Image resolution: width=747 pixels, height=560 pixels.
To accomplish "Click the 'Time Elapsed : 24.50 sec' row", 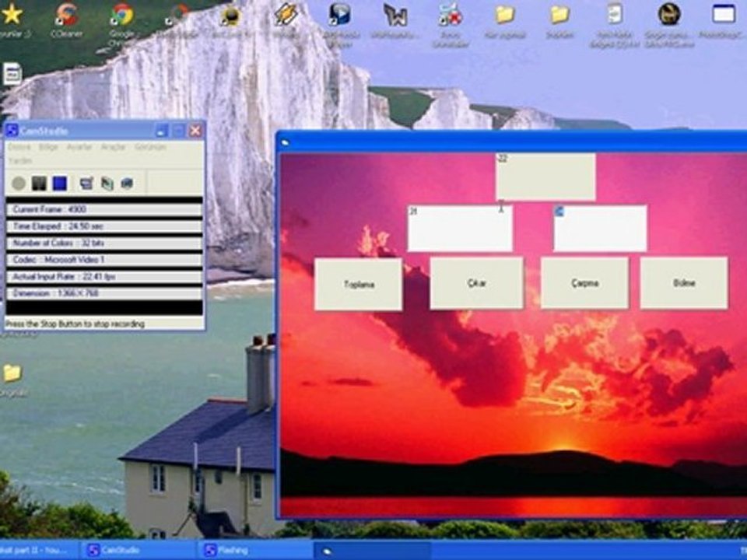I will [x=103, y=226].
